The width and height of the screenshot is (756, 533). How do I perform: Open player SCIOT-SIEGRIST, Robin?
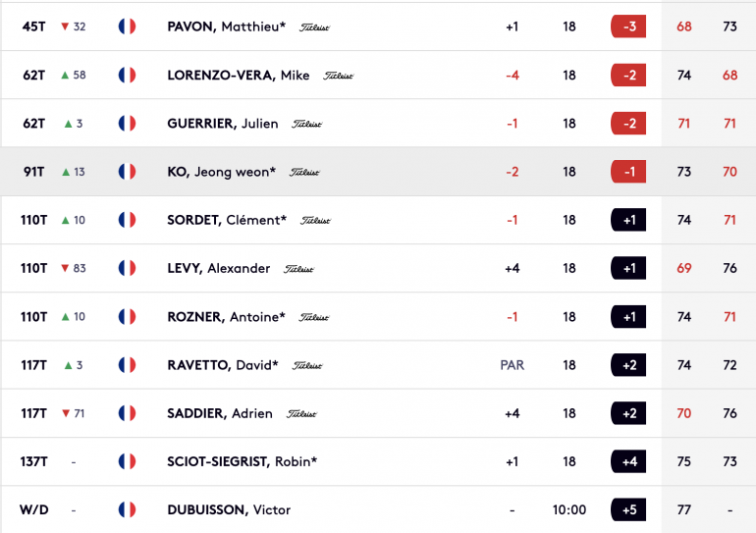pos(243,461)
